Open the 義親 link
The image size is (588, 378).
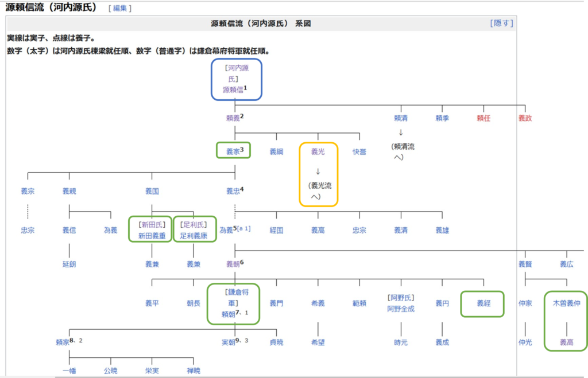pyautogui.click(x=69, y=191)
